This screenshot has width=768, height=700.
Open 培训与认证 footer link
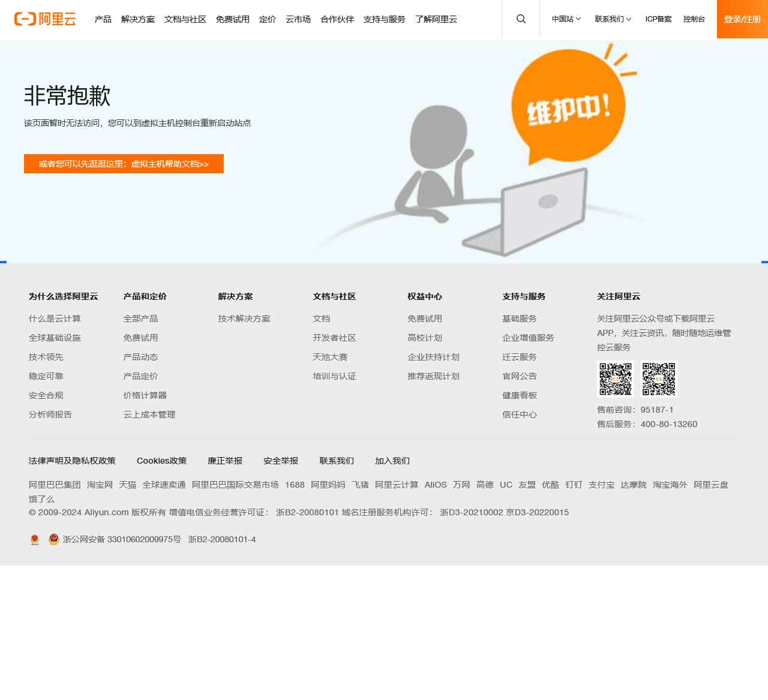pos(335,376)
